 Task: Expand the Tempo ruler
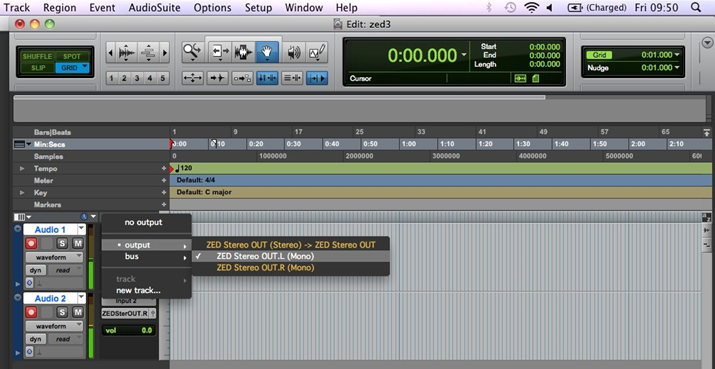coord(21,169)
